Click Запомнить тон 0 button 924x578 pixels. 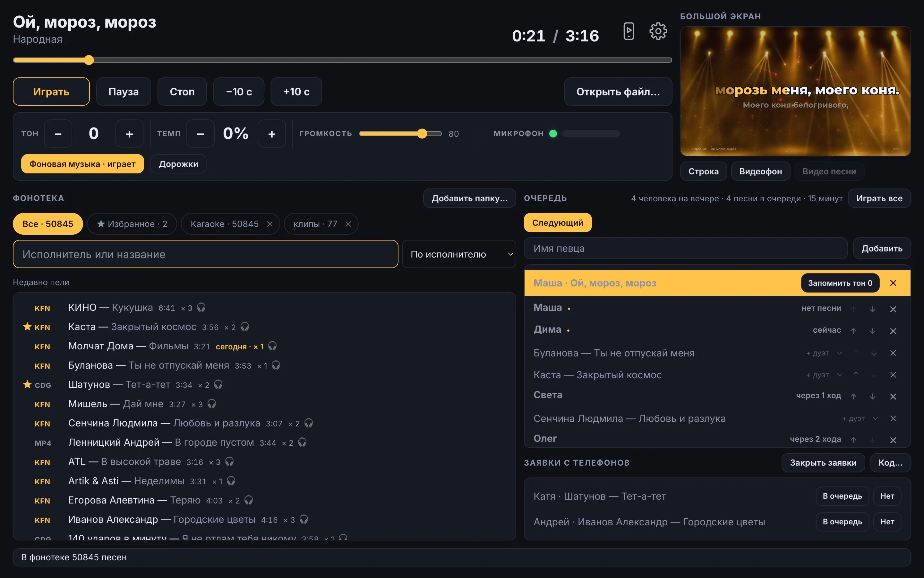point(840,283)
